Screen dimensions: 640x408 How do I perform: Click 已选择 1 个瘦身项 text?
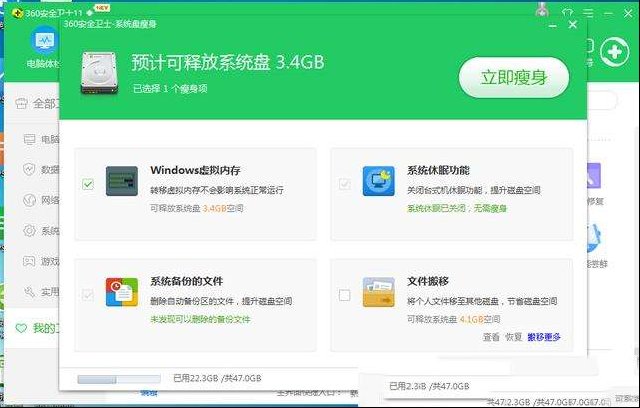tap(170, 89)
